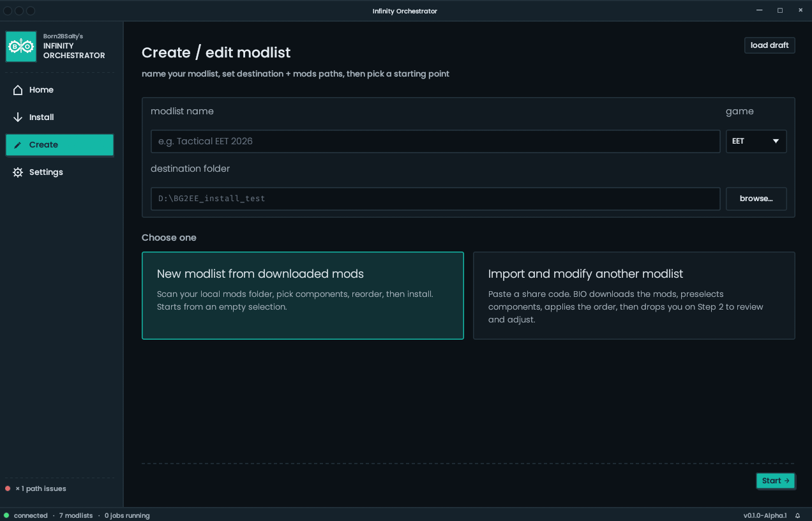The height and width of the screenshot is (521, 812).
Task: Select the Create sidebar item
Action: click(59, 145)
